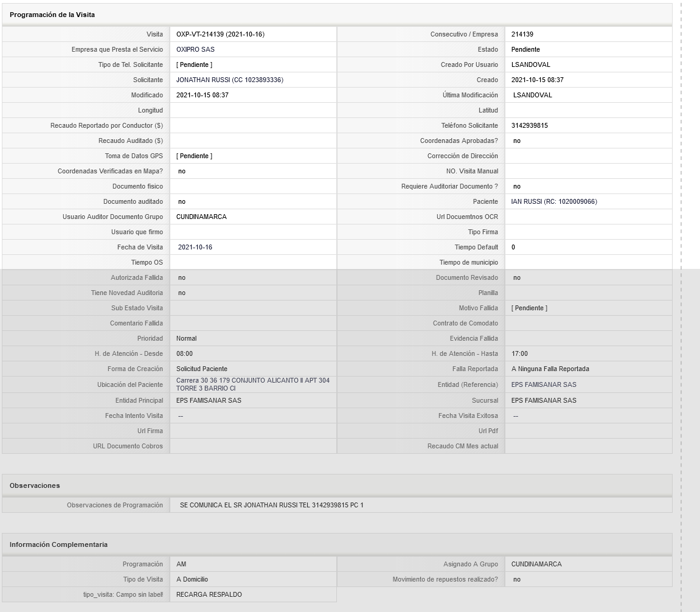The width and height of the screenshot is (700, 612).
Task: Click observation text SE COMUNICA EL SR JONATHAN
Action: (271, 506)
